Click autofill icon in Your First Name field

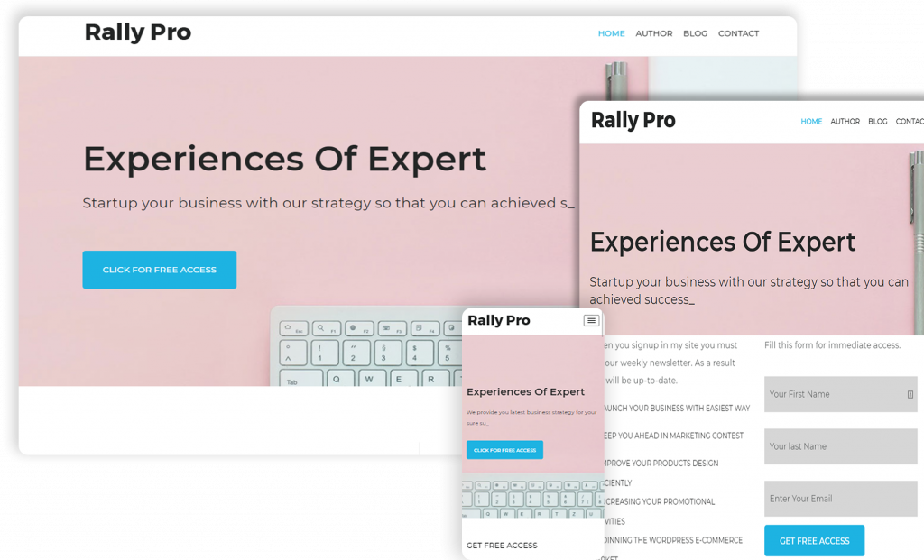click(x=910, y=395)
